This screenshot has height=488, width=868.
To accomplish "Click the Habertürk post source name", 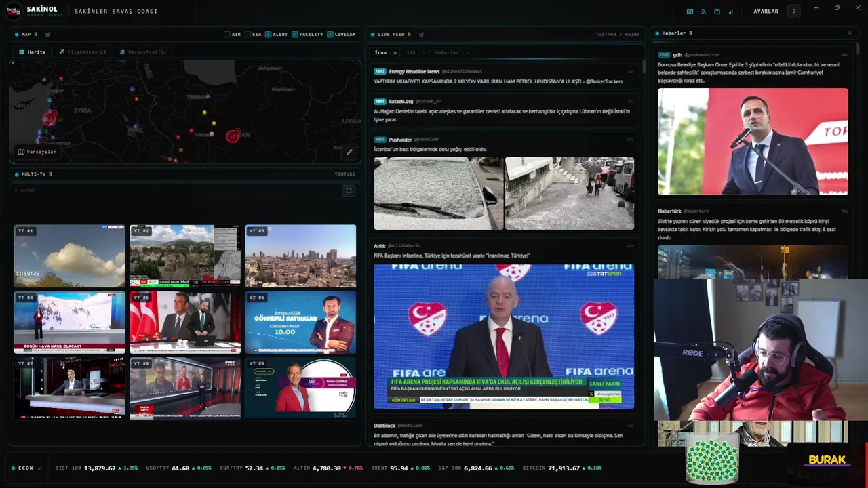I will coord(669,211).
